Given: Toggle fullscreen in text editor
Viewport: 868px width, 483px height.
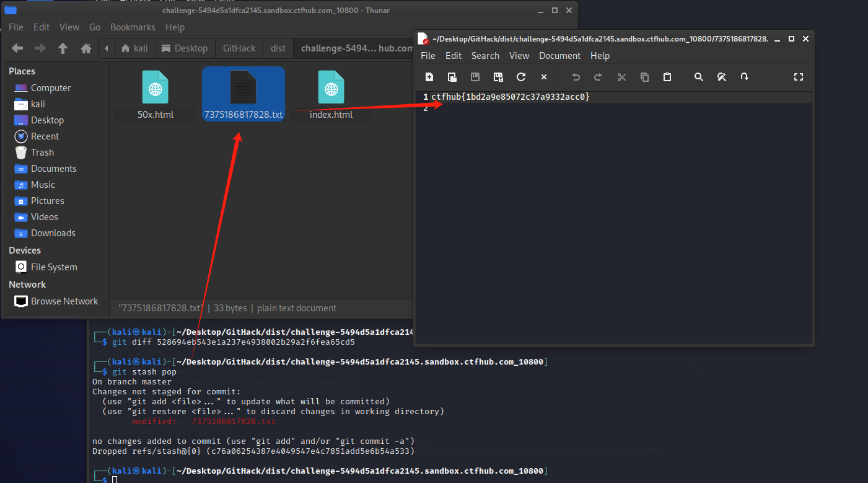Looking at the screenshot, I should [x=799, y=77].
